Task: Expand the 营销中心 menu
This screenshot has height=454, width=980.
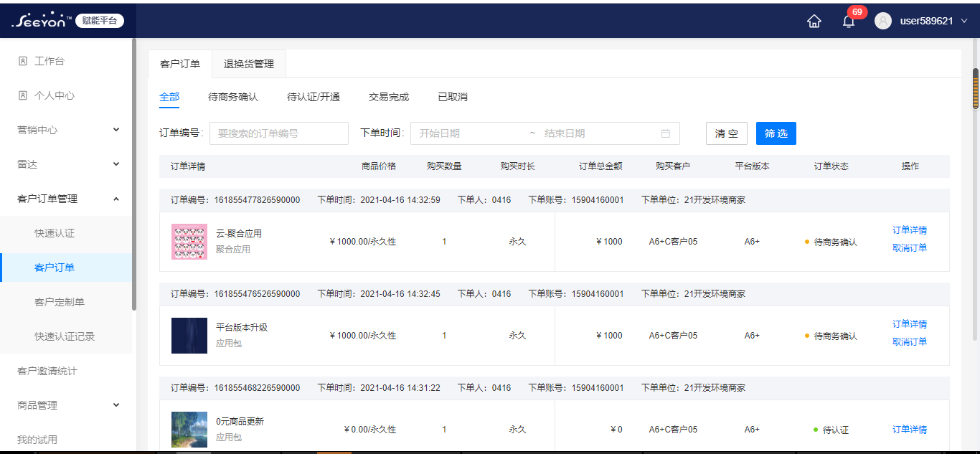Action: click(116, 130)
